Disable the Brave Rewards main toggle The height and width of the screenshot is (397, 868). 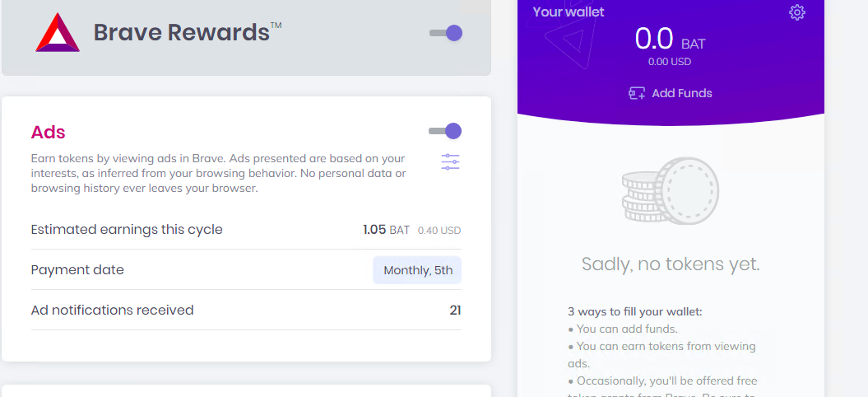pos(446,33)
